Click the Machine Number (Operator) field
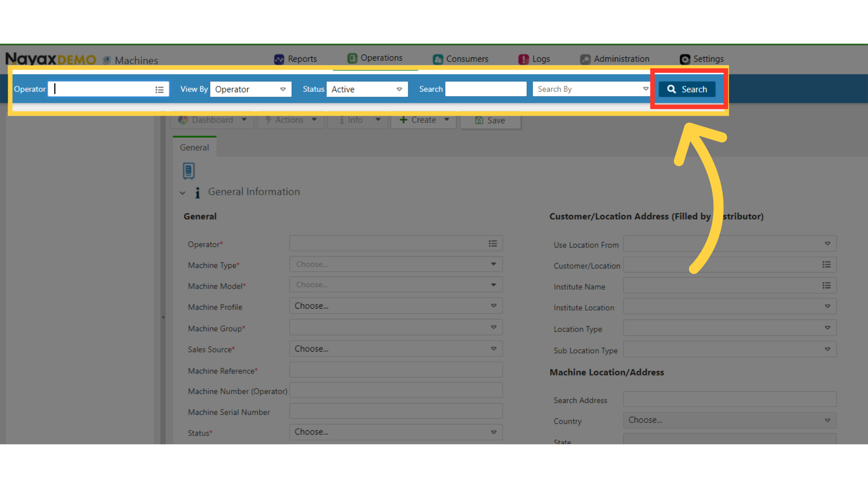This screenshot has height=488, width=868. (x=396, y=390)
